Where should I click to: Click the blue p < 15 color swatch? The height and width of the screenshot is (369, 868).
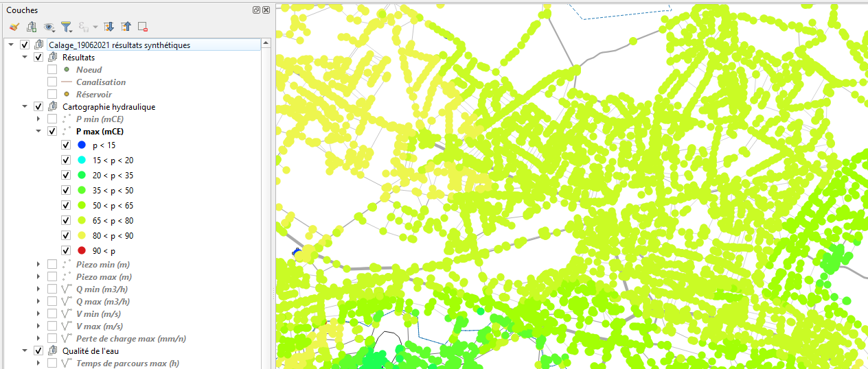coord(82,145)
